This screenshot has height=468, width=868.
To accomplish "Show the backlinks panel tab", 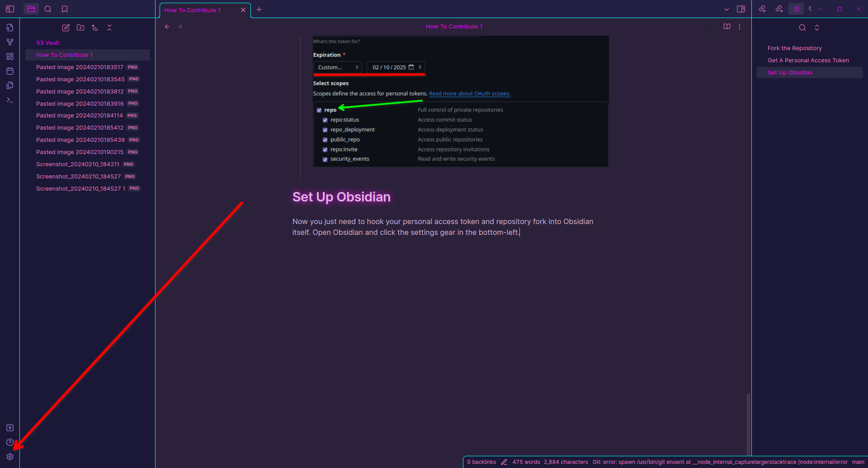I will point(762,9).
